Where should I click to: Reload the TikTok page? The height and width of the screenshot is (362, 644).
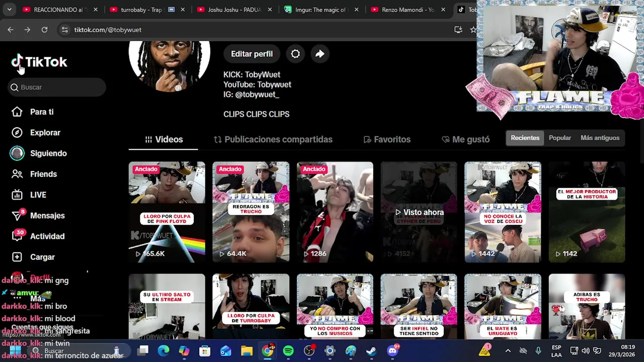pos(44,30)
